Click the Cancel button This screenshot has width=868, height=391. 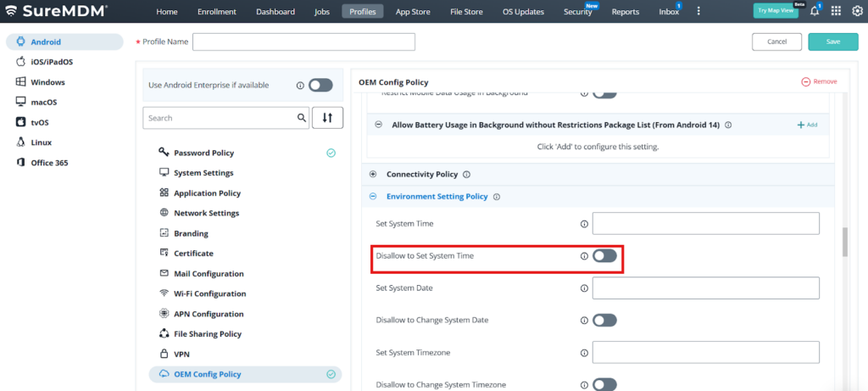(x=776, y=42)
